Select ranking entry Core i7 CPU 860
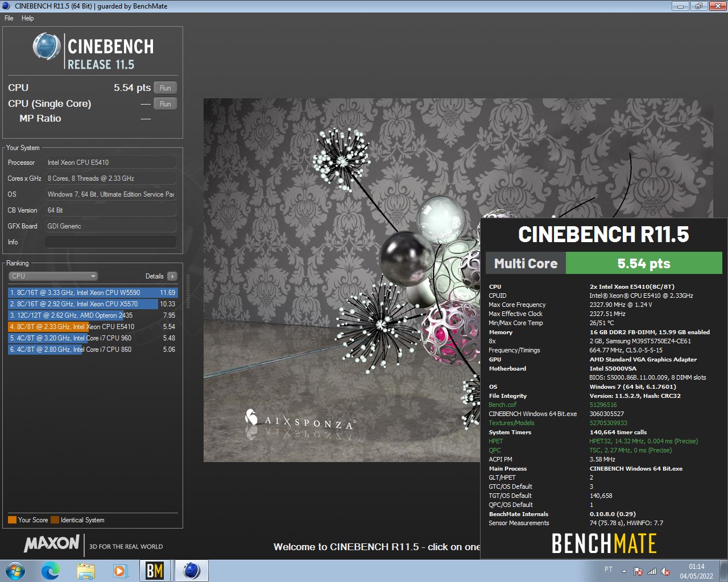Image resolution: width=728 pixels, height=582 pixels. tap(93, 350)
